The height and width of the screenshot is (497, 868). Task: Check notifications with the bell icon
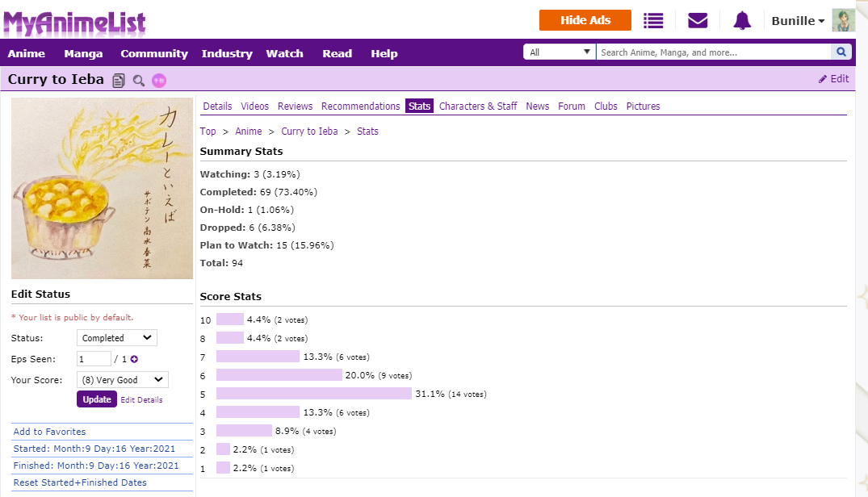click(741, 21)
